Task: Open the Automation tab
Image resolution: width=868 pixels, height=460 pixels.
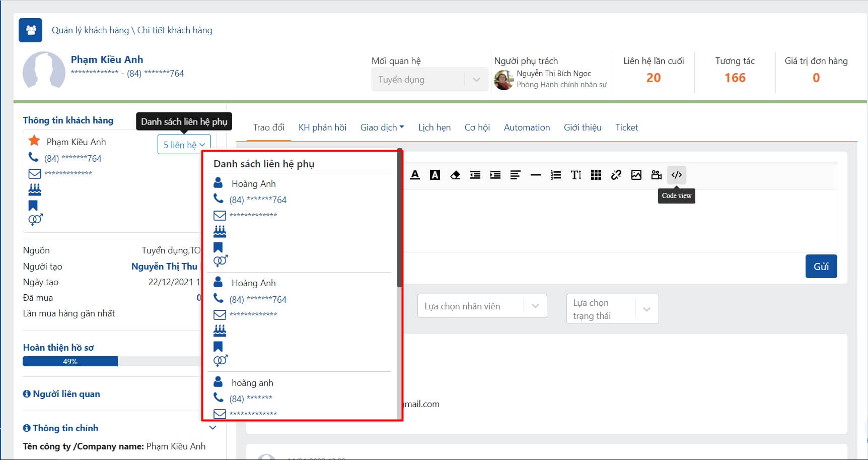Action: (527, 127)
